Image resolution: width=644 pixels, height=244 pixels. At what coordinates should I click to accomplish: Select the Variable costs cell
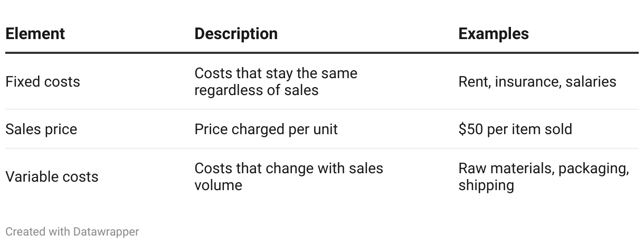click(52, 176)
